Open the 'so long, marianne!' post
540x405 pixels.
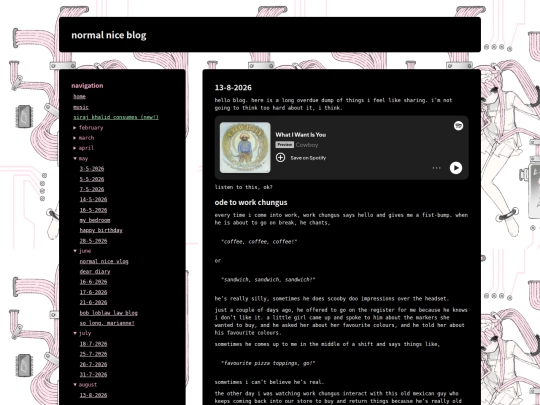(x=107, y=323)
